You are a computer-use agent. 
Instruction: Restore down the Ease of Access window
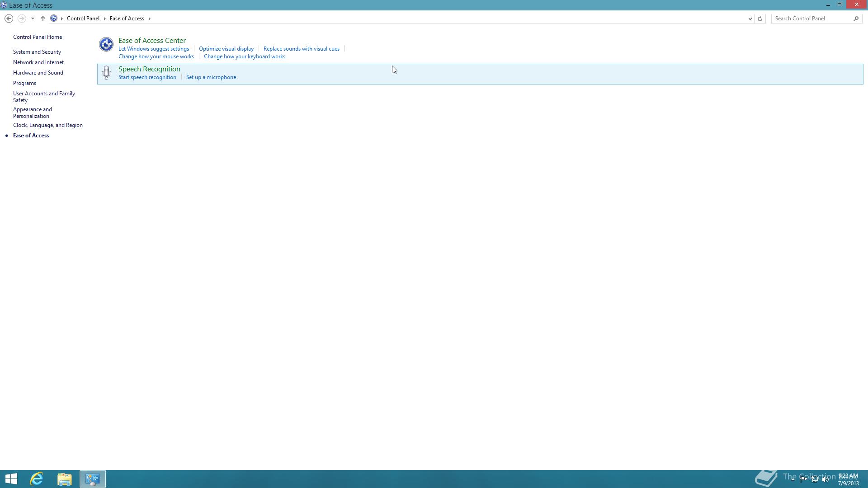coord(840,5)
